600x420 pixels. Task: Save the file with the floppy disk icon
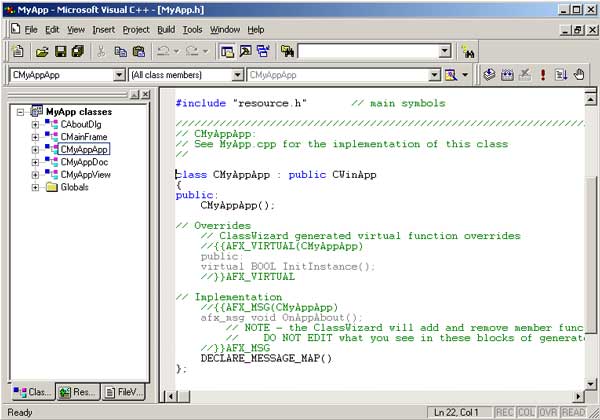(x=60, y=51)
